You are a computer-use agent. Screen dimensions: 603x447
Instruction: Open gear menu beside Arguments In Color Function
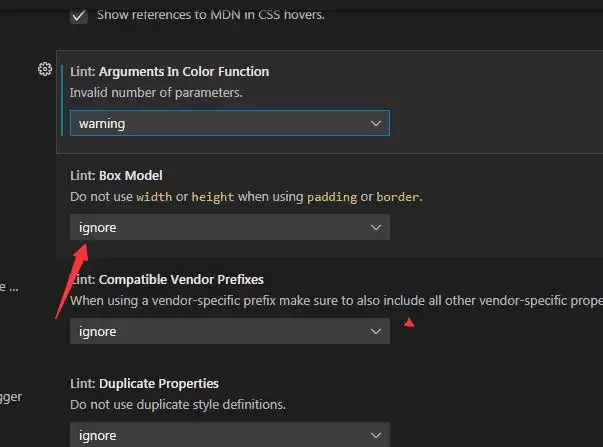tap(44, 69)
